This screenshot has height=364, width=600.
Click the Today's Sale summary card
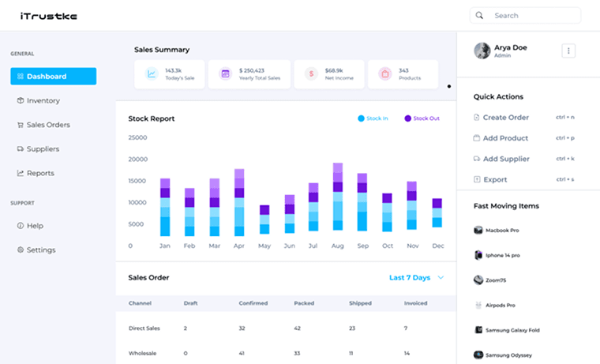click(169, 74)
